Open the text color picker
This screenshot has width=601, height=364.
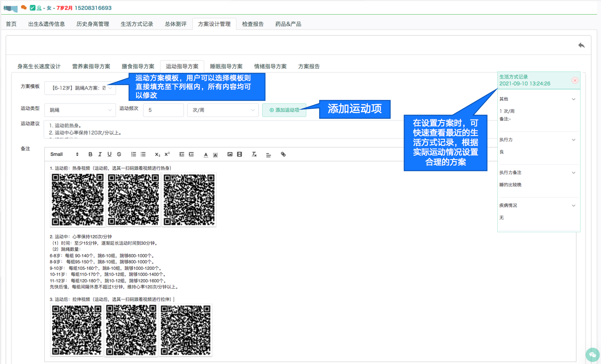click(206, 155)
